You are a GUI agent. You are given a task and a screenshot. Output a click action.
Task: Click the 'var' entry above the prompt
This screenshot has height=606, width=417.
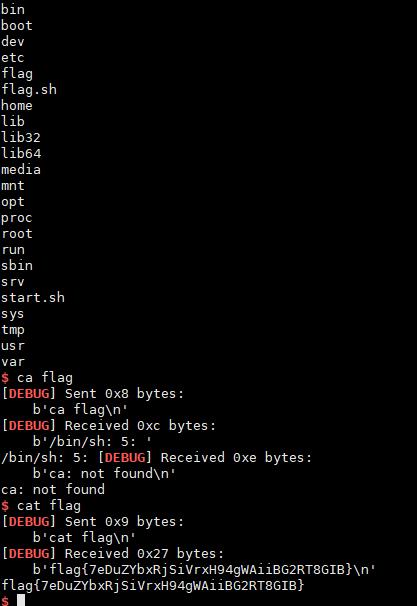pyautogui.click(x=13, y=362)
